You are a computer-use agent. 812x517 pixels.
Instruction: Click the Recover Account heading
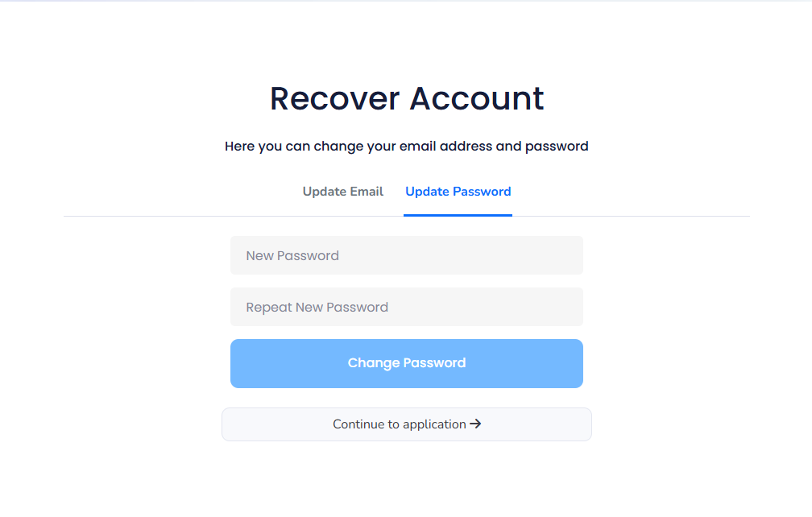coord(407,98)
